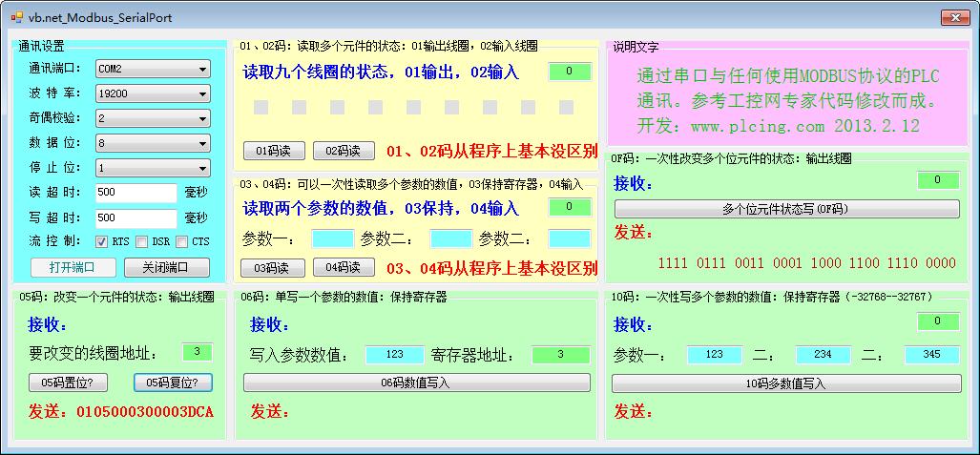Click the 打开端口 button
The width and height of the screenshot is (980, 455).
tap(67, 267)
